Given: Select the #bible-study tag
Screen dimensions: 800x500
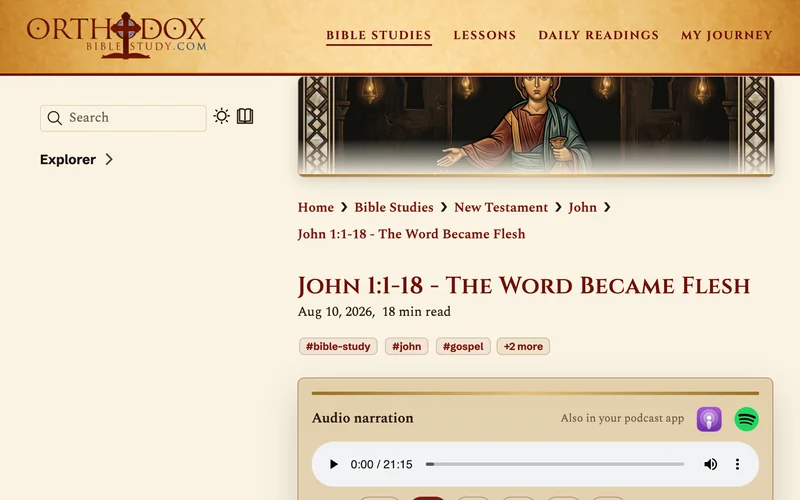Looking at the screenshot, I should click(338, 346).
